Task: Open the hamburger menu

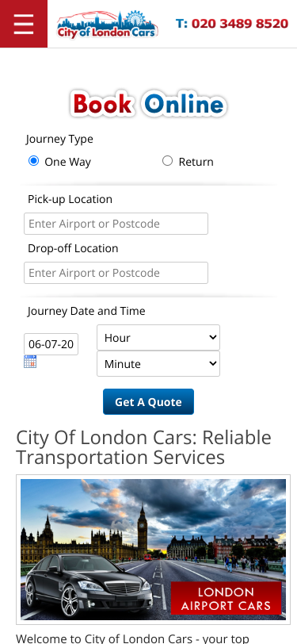Action: pos(24,24)
